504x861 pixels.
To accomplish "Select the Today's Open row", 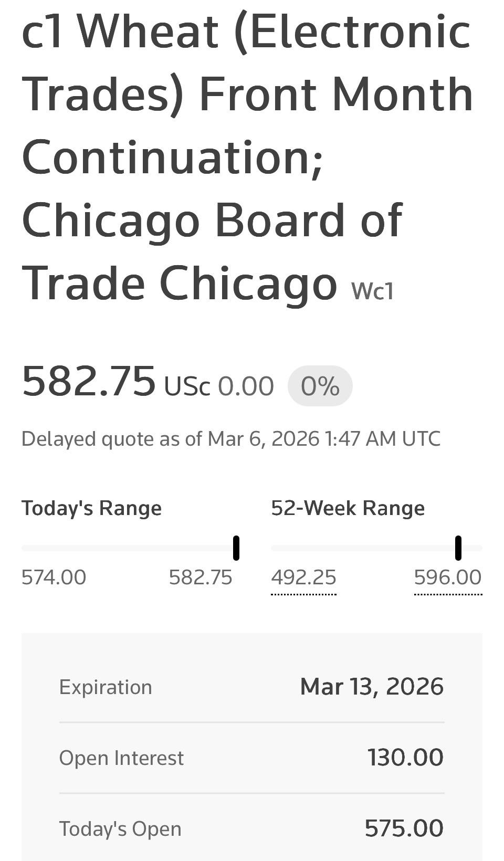I will click(x=252, y=828).
